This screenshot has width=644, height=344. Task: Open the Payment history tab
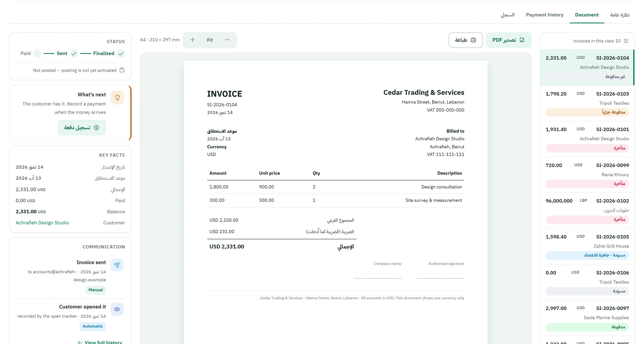click(x=545, y=15)
